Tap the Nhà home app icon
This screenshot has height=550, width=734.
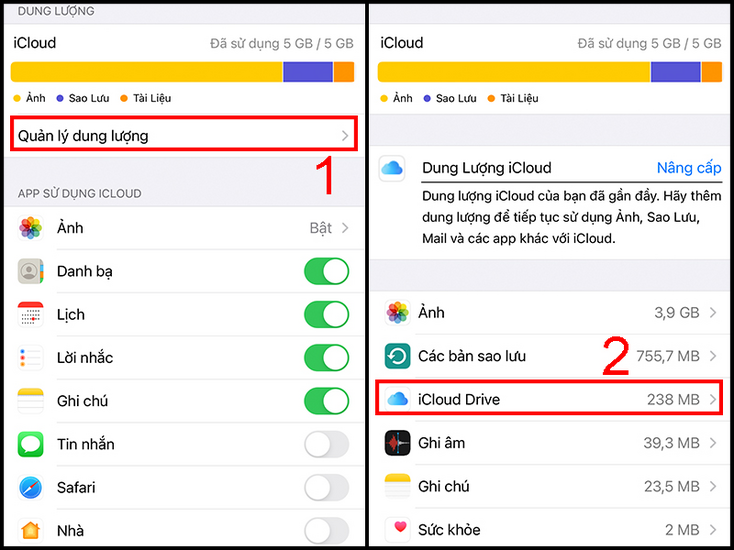coord(30,530)
